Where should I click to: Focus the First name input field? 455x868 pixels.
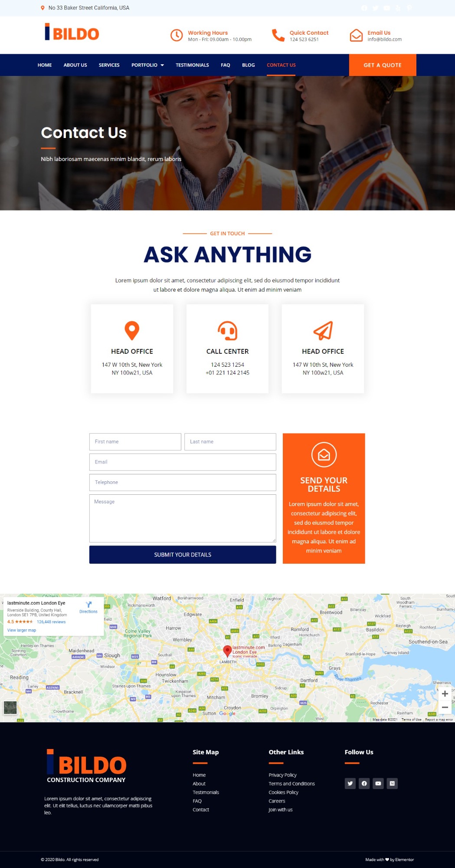(x=135, y=442)
